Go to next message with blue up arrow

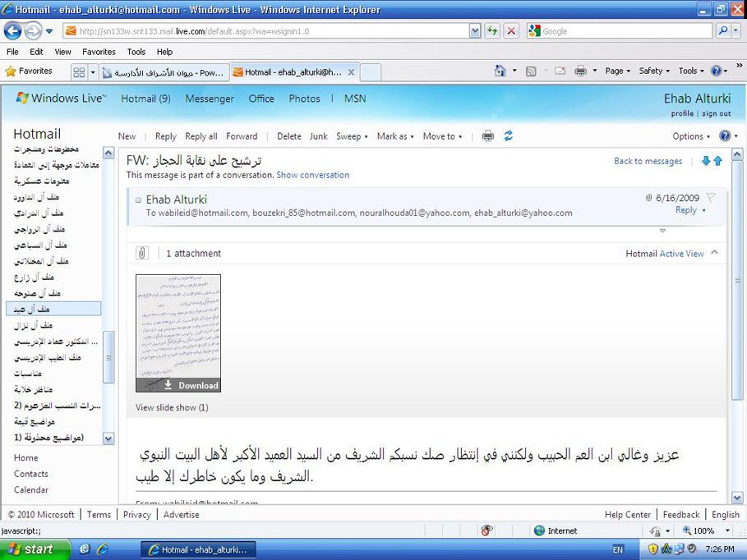(717, 161)
